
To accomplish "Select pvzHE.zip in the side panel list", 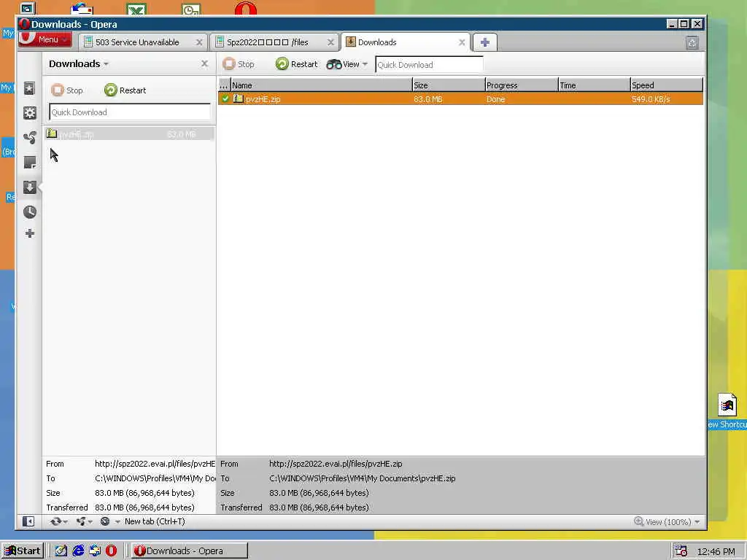I will [x=130, y=134].
